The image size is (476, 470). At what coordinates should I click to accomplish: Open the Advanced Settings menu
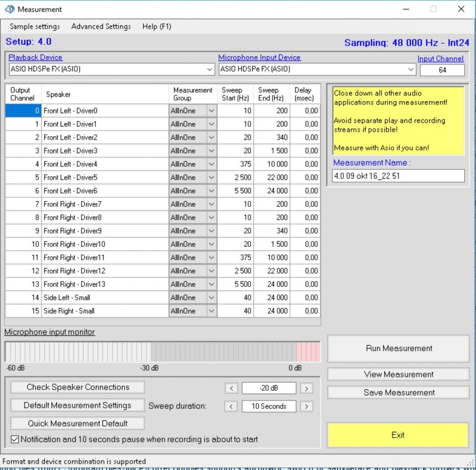tap(101, 26)
